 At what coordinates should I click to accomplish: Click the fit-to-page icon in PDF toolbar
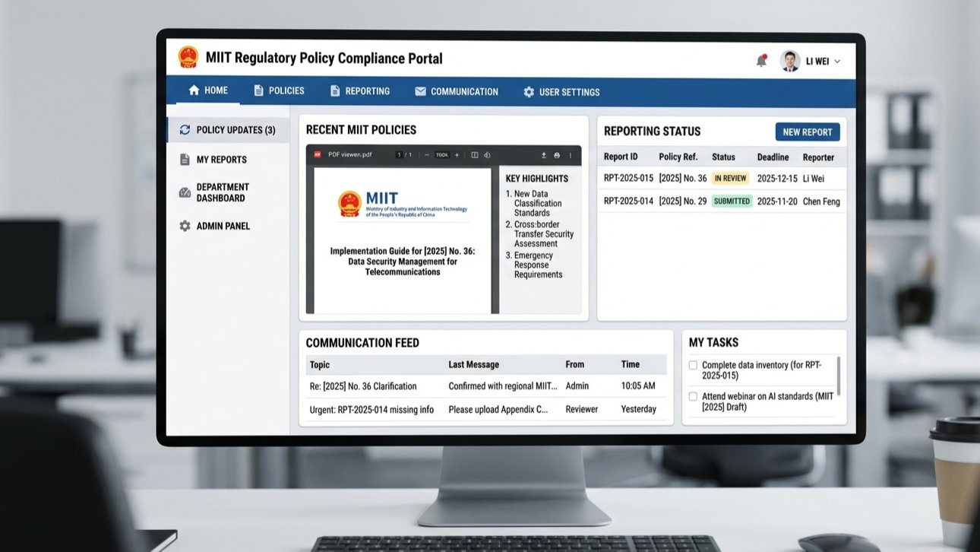[x=475, y=155]
